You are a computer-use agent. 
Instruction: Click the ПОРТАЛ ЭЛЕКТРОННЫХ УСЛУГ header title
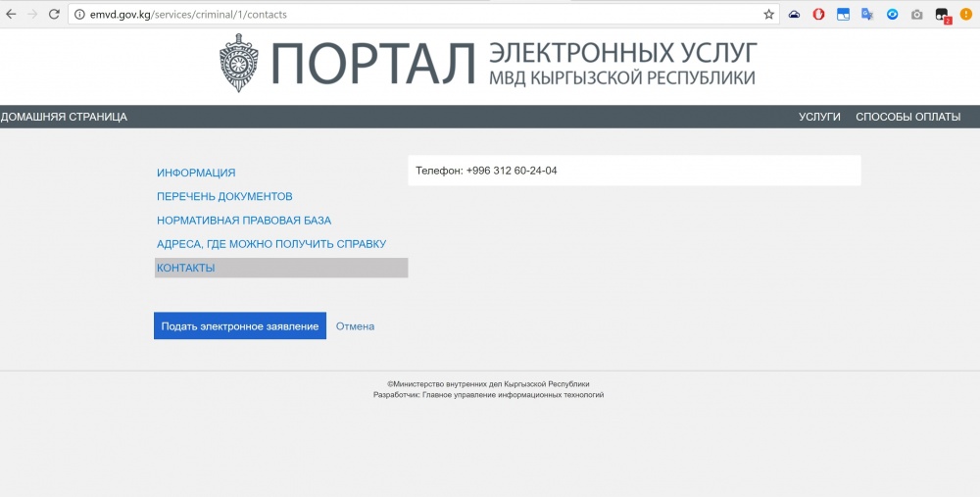coord(514,63)
